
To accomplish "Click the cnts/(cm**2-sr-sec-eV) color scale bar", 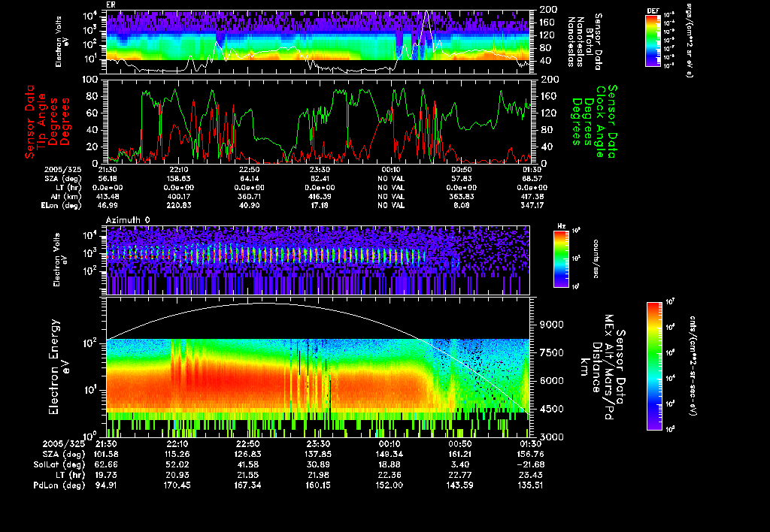I will coord(654,366).
